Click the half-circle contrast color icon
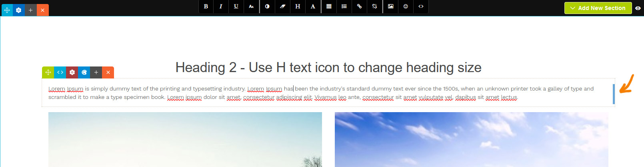Viewport: 644px width, 167px height. (x=267, y=6)
